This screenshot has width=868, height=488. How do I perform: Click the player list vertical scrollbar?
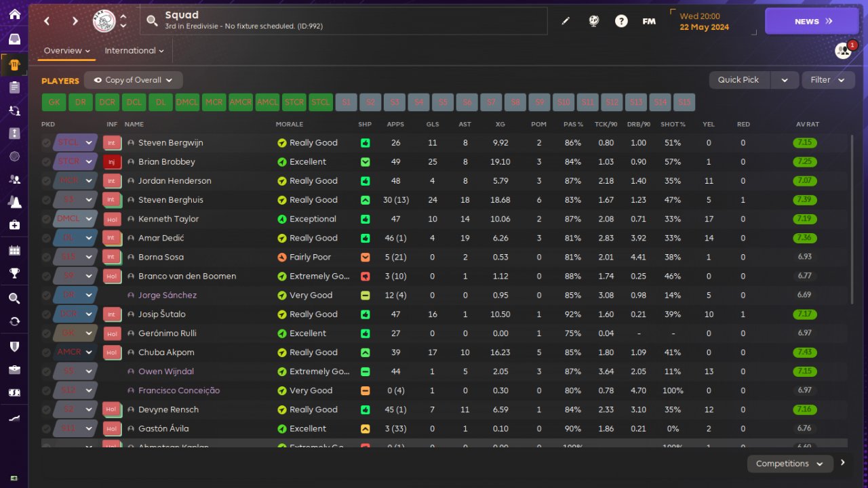[852, 219]
